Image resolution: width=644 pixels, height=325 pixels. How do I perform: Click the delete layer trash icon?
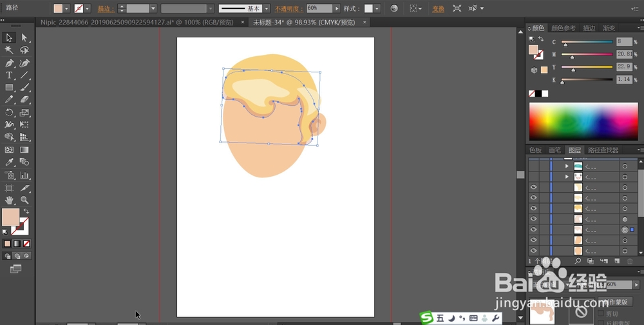click(x=630, y=261)
